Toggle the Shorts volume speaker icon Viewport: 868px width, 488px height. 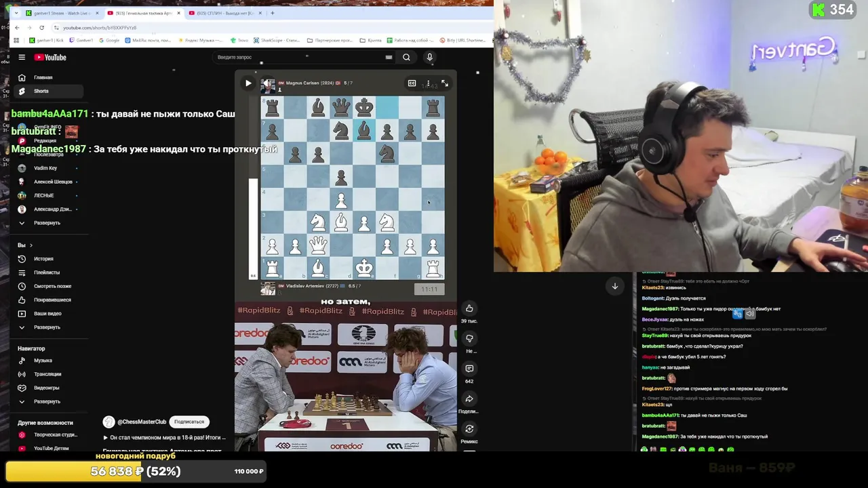[269, 83]
